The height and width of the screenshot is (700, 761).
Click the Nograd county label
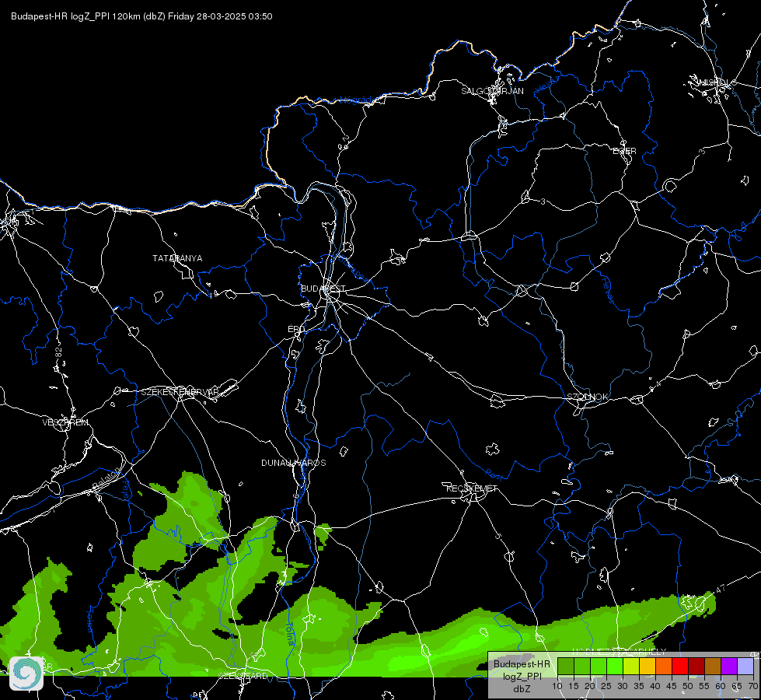pyautogui.click(x=355, y=100)
